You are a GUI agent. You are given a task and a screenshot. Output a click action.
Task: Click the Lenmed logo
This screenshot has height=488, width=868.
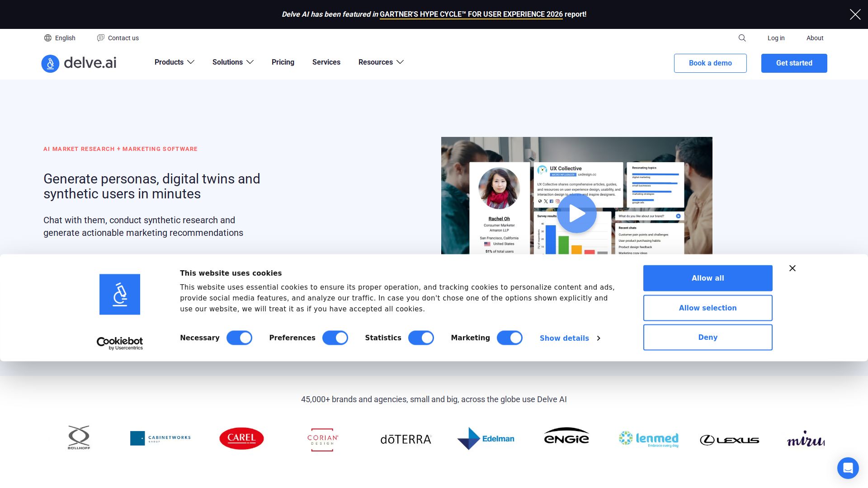[x=649, y=439]
